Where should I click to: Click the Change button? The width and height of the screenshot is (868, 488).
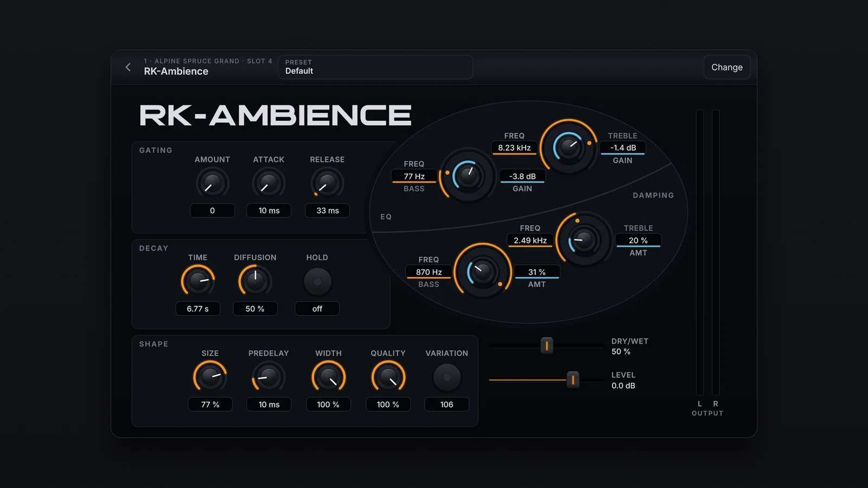pyautogui.click(x=727, y=67)
